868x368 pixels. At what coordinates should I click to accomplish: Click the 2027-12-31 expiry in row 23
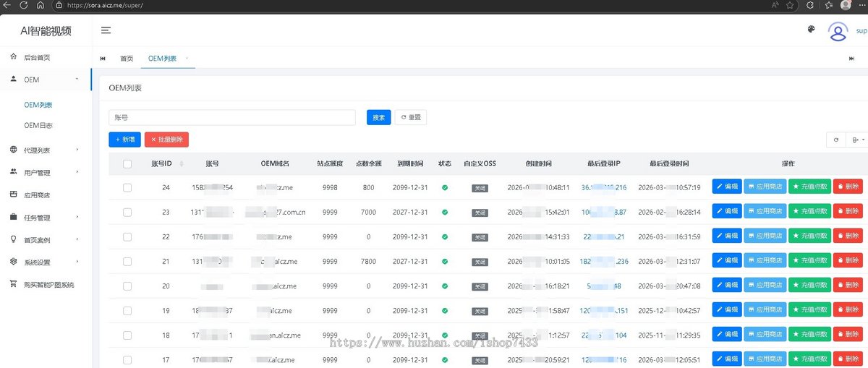tap(410, 213)
